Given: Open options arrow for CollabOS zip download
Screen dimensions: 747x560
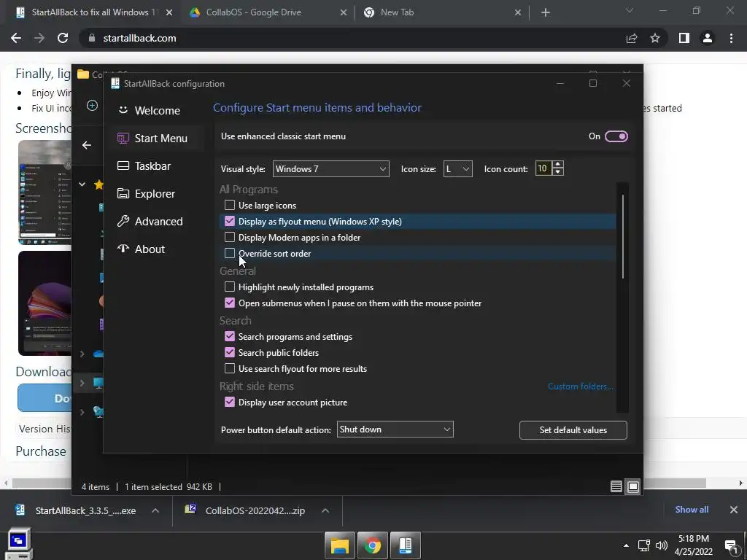Looking at the screenshot, I should pos(325,510).
